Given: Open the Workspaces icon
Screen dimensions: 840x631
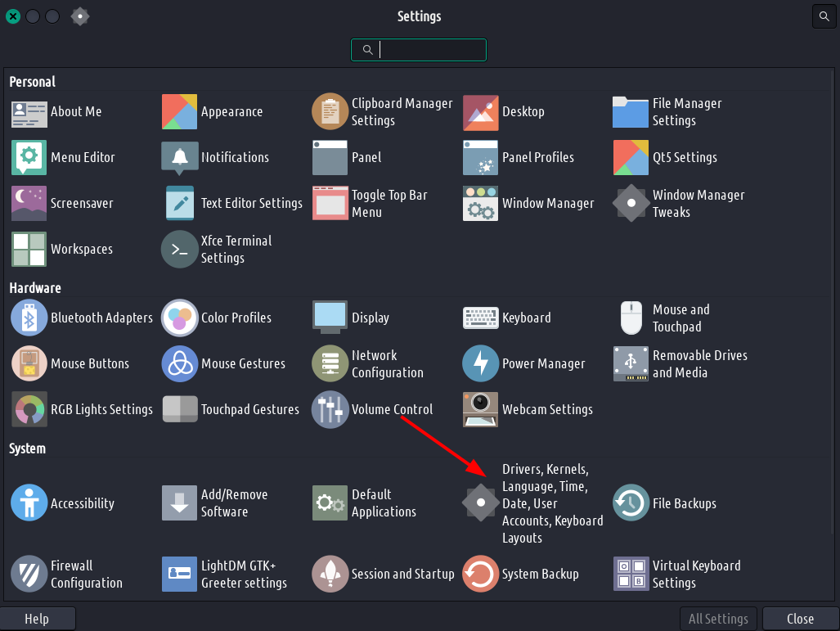Looking at the screenshot, I should [x=29, y=250].
